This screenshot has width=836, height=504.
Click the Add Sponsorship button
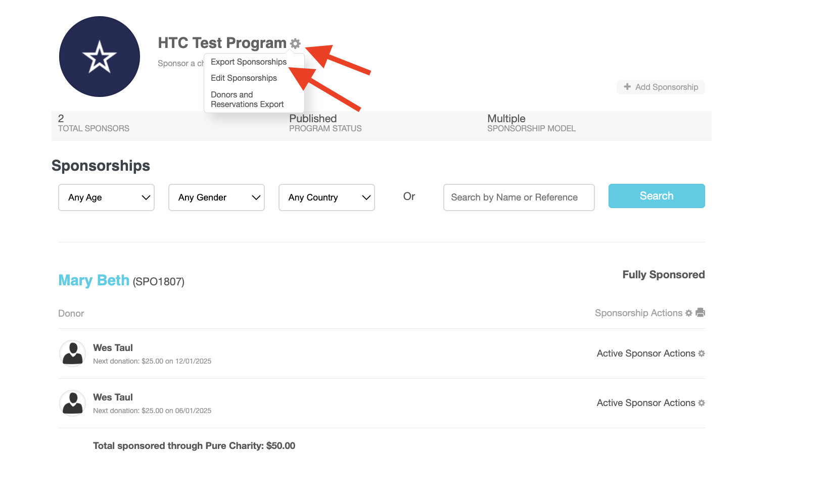(x=661, y=87)
